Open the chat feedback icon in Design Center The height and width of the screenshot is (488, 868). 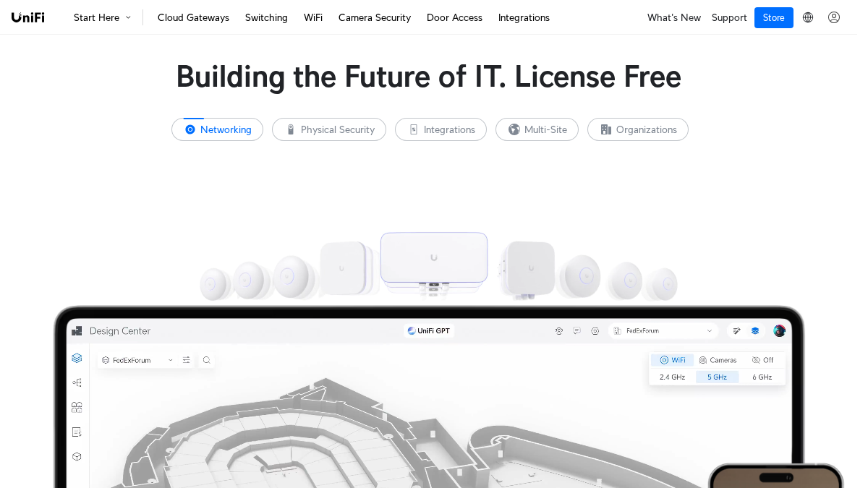click(576, 330)
